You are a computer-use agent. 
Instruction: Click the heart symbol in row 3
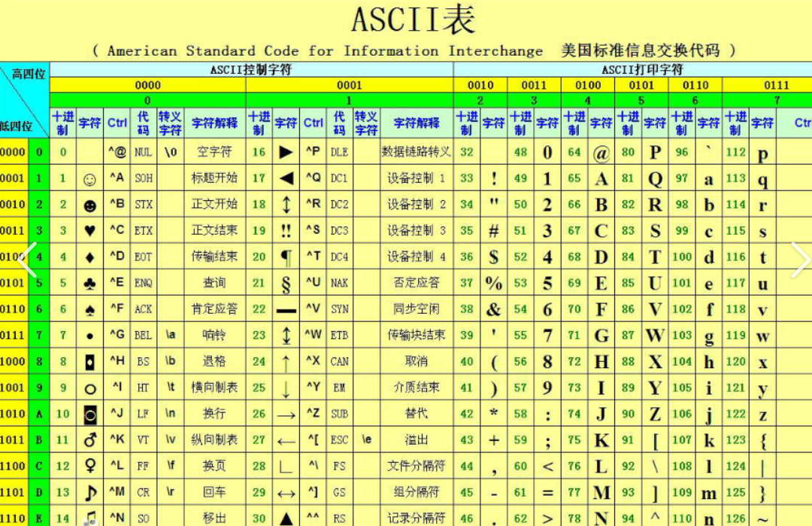coord(89,230)
